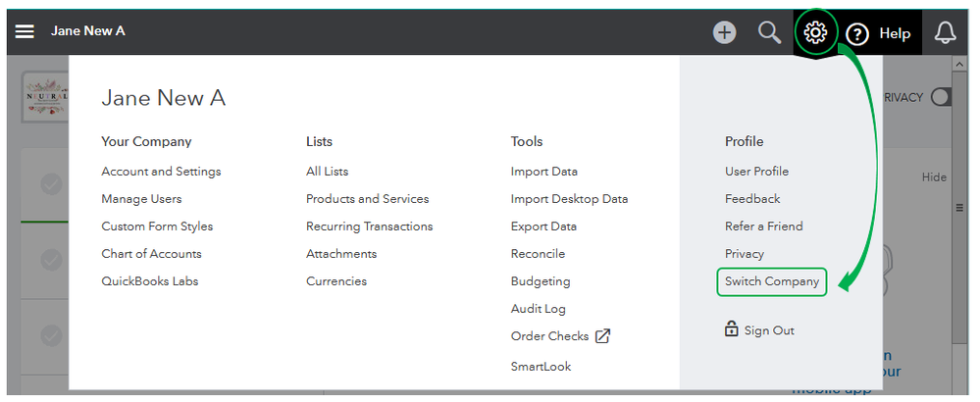Open the search magnifier icon
980x402 pixels.
pos(770,32)
